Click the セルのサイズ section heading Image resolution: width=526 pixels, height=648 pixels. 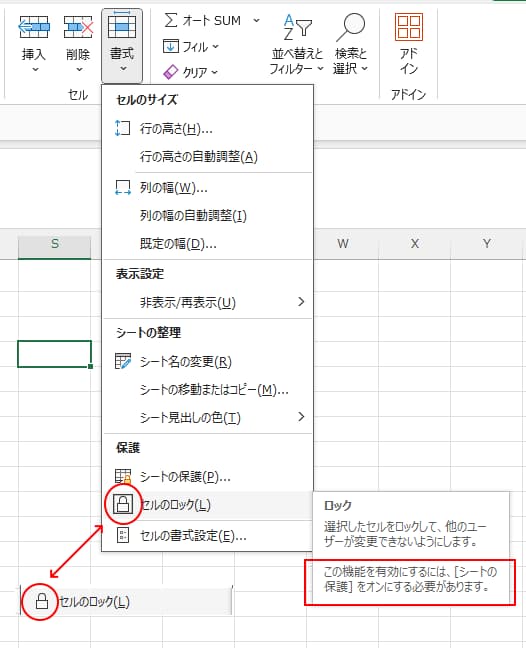147,100
